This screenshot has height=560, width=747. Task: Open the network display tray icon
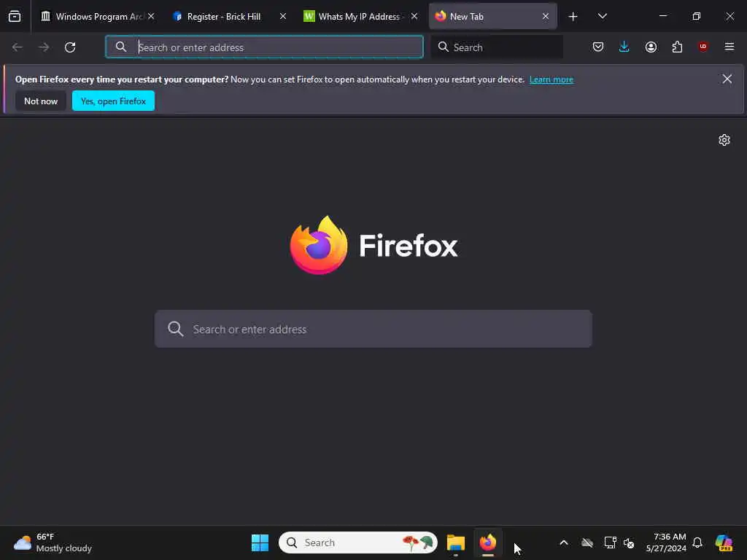(x=611, y=542)
